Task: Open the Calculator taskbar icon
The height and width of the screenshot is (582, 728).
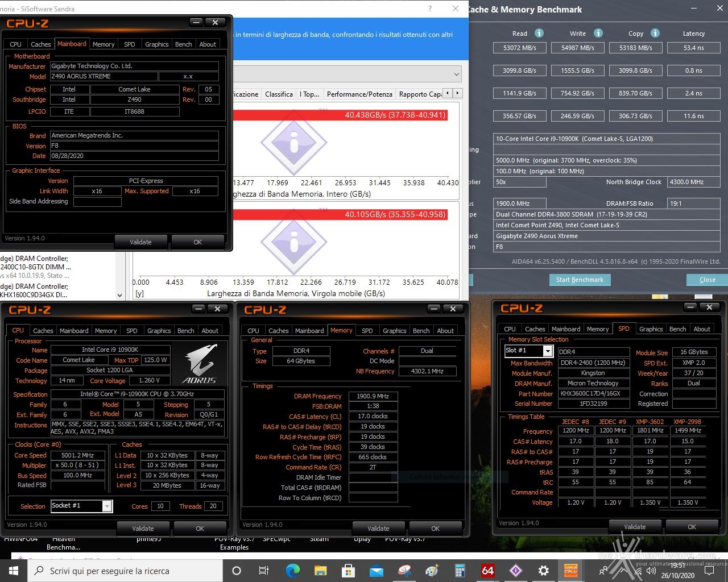Action: coord(460,571)
